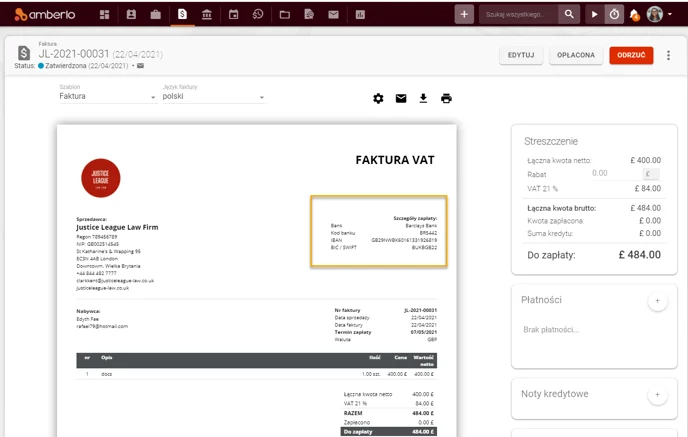Reject invoice with ODRZUĆ button
This screenshot has height=437, width=688.
[631, 55]
